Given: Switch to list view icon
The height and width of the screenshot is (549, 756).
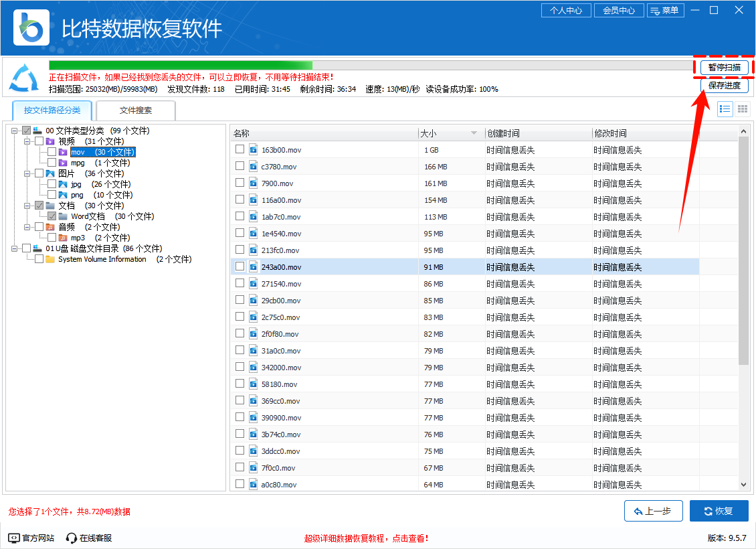Looking at the screenshot, I should 725,109.
